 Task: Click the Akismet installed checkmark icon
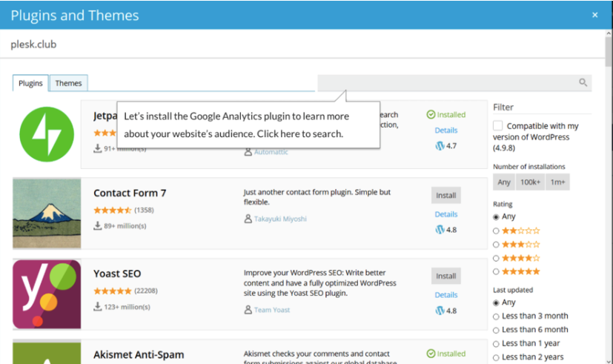(x=431, y=354)
